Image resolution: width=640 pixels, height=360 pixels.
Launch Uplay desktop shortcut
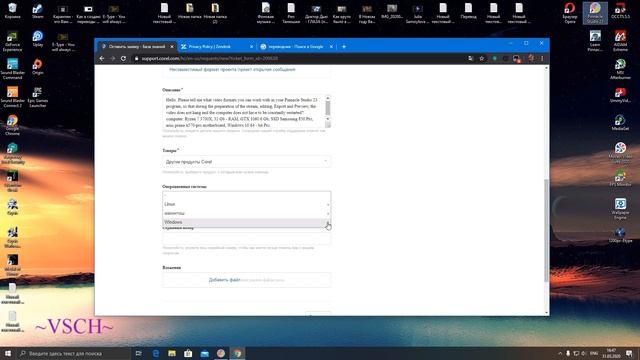point(38,39)
